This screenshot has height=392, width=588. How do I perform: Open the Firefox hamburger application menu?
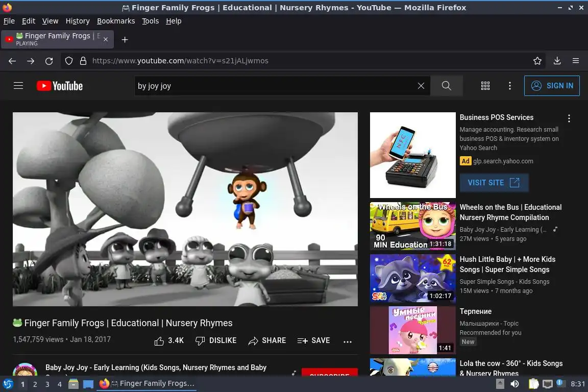(x=576, y=61)
